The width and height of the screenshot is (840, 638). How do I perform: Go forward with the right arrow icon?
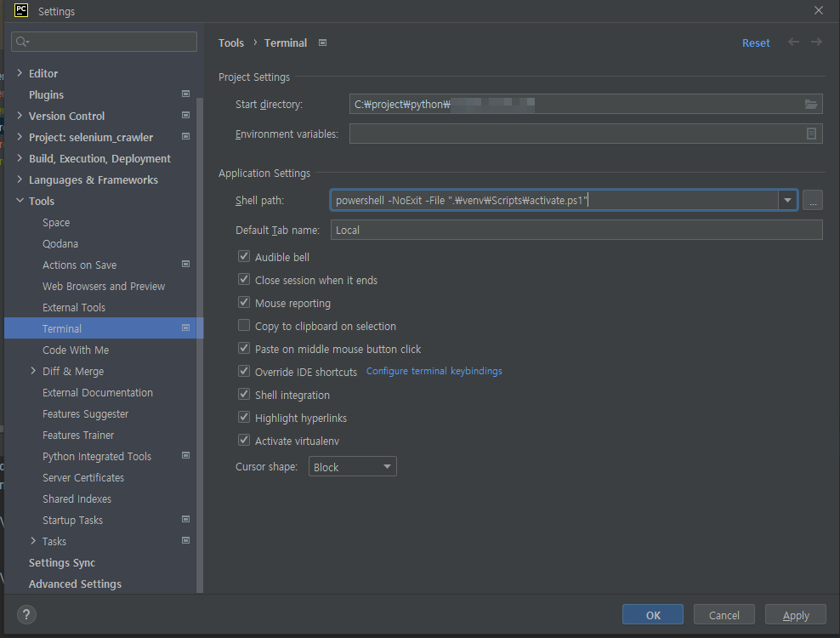pyautogui.click(x=816, y=42)
